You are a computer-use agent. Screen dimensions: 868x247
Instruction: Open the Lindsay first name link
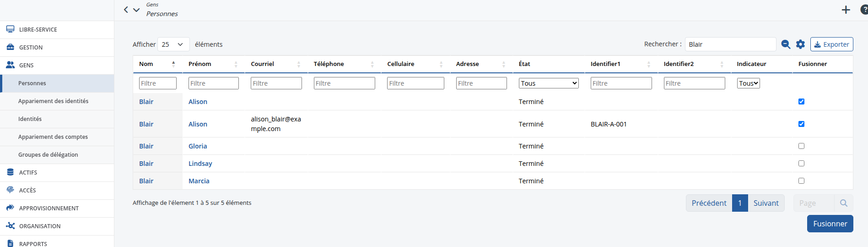(200, 164)
